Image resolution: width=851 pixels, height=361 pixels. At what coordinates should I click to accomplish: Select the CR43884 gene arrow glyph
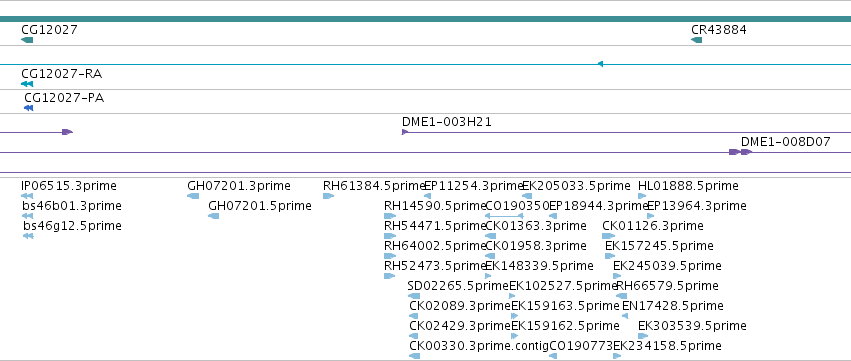point(696,40)
